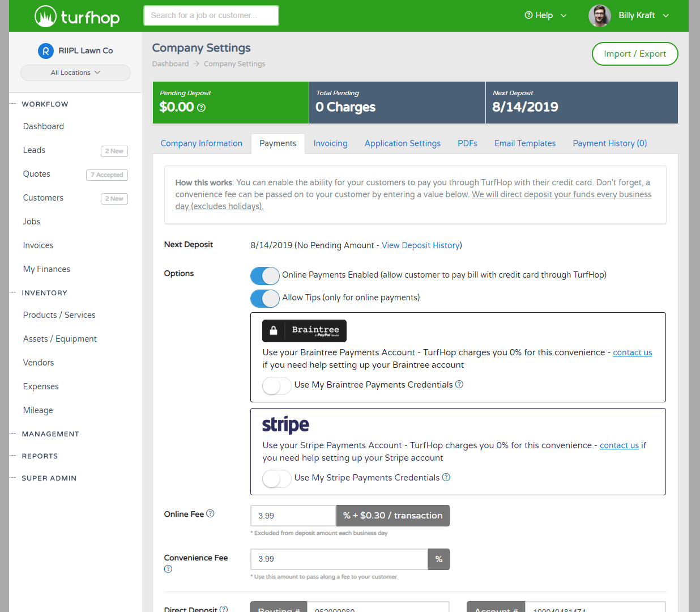Click the Stripe payments logo
Viewport: 700px width, 612px height.
pyautogui.click(x=285, y=424)
